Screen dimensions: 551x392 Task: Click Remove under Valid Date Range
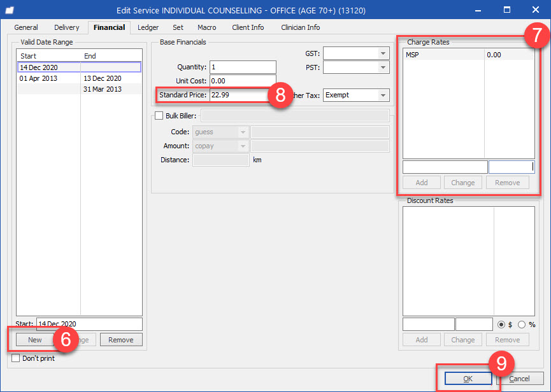[121, 339]
